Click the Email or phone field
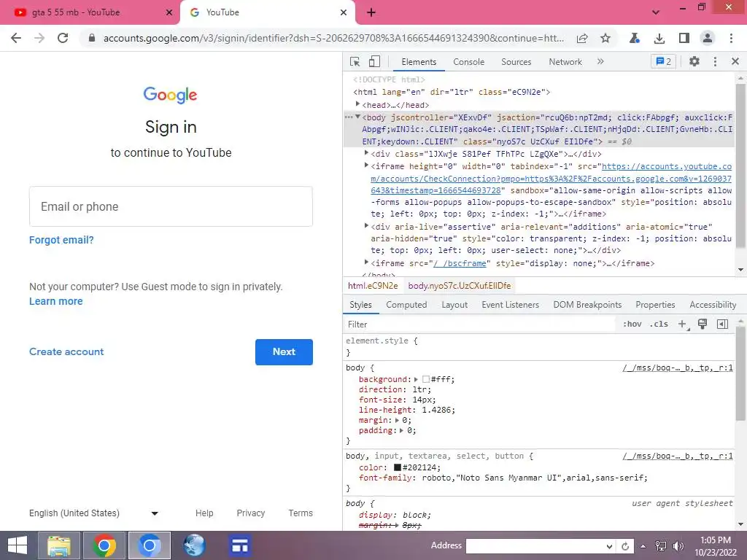Image resolution: width=747 pixels, height=560 pixels. click(x=171, y=206)
